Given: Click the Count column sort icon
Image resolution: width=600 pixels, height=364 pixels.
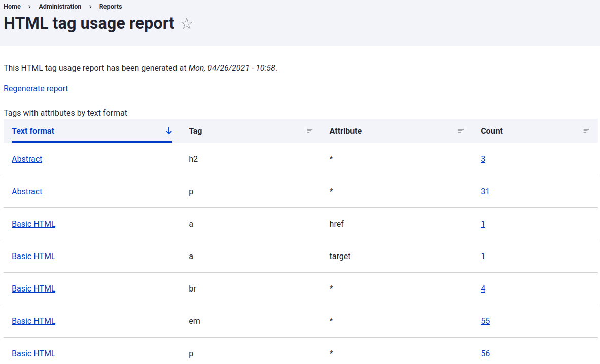Looking at the screenshot, I should (586, 131).
